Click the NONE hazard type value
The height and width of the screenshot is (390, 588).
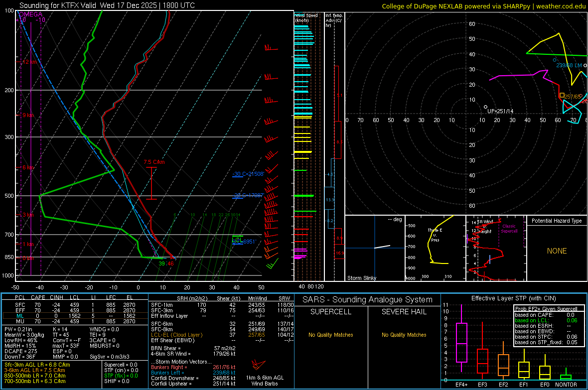(557, 251)
